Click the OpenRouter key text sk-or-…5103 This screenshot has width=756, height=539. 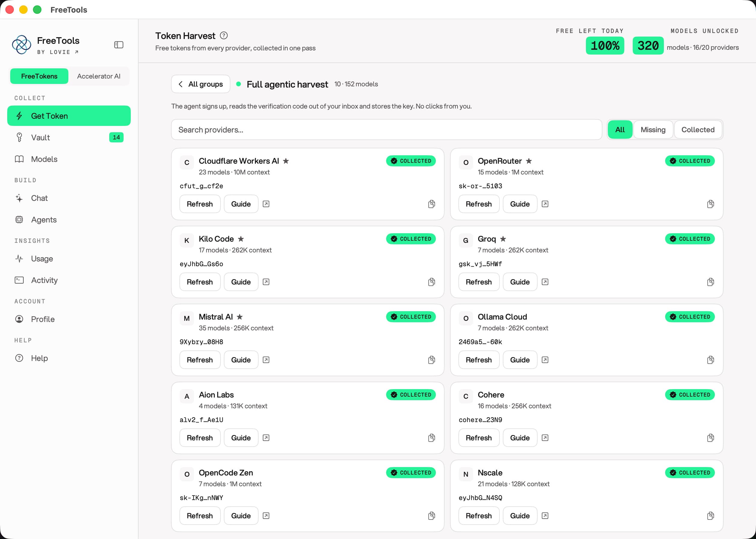coord(480,186)
